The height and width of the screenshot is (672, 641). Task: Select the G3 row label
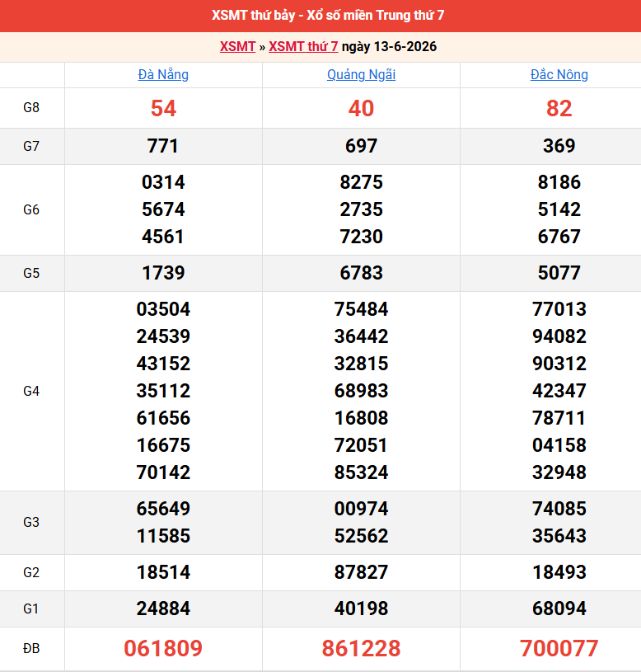[31, 522]
